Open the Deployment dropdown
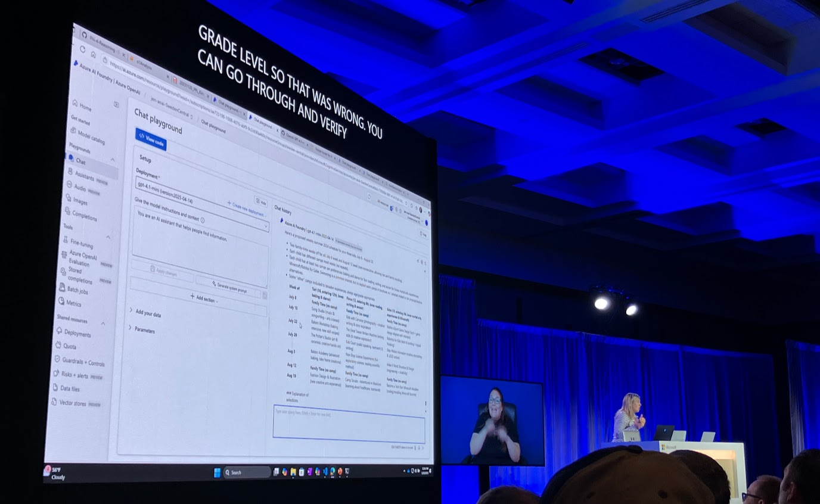820x504 pixels. [x=202, y=203]
